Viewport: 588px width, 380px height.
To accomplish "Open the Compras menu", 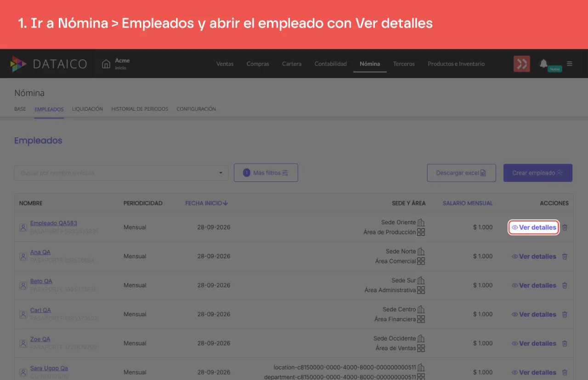I will [x=258, y=64].
